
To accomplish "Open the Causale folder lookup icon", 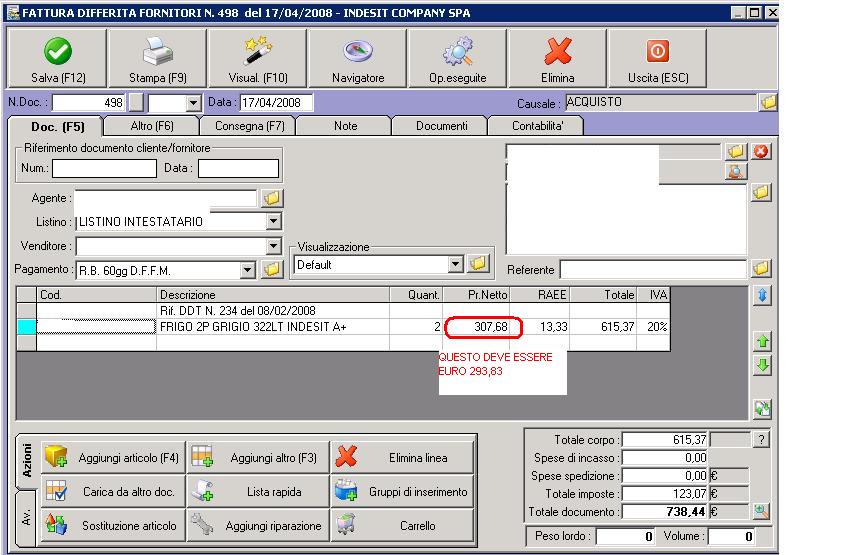I will click(768, 102).
